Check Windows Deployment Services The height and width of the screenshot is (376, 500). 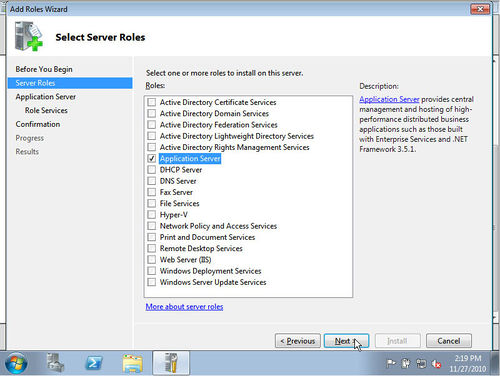click(152, 271)
